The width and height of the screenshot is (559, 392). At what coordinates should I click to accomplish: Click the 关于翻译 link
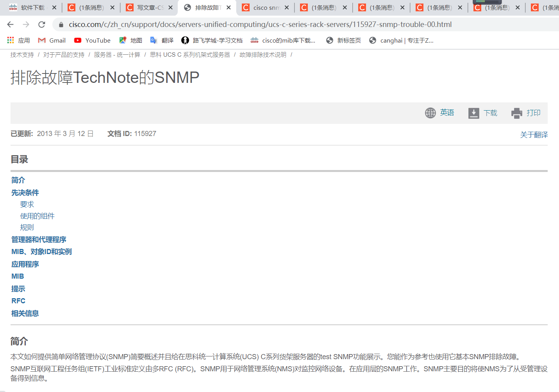tap(533, 134)
